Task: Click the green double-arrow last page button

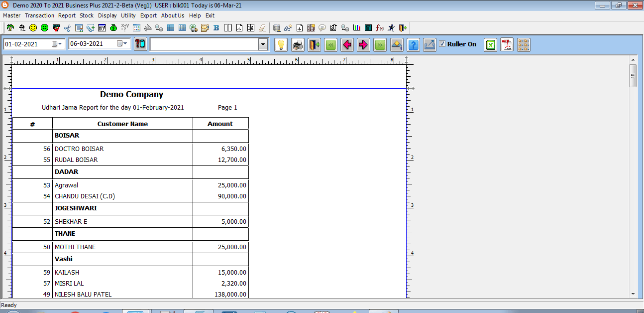Action: click(x=380, y=45)
